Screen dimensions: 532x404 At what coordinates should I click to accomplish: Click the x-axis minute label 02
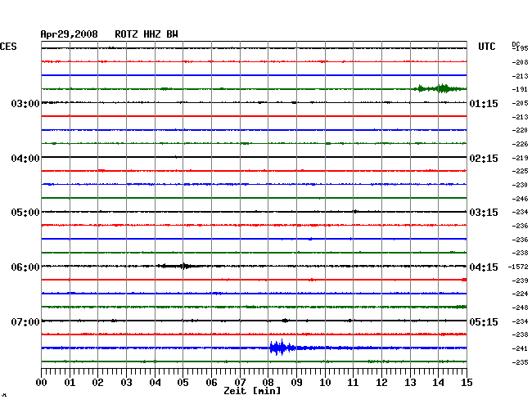coord(97,383)
